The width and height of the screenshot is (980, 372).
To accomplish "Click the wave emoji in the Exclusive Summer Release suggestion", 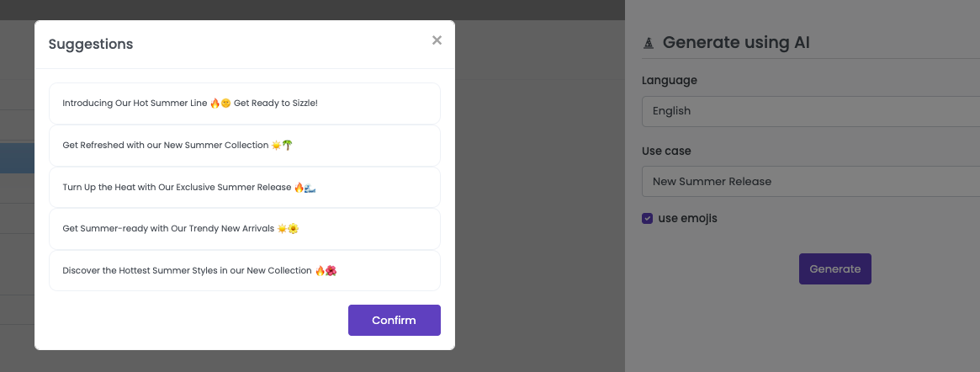I will coord(310,187).
